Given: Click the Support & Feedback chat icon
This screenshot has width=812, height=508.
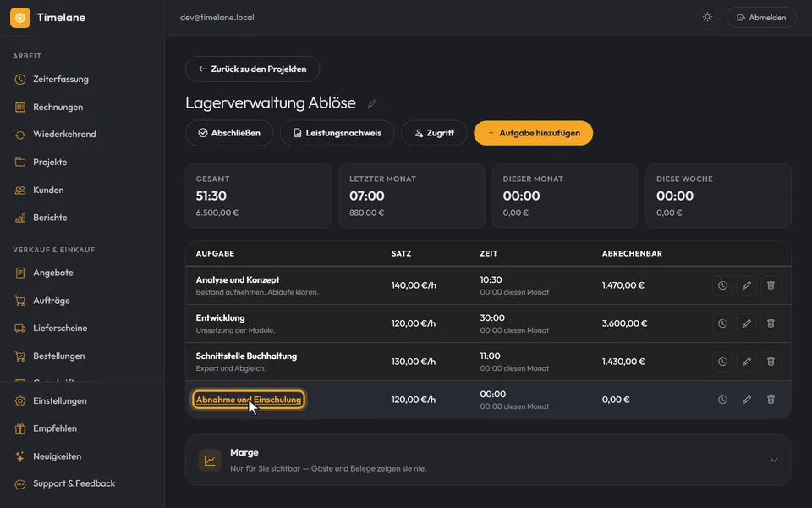Looking at the screenshot, I should tap(20, 484).
